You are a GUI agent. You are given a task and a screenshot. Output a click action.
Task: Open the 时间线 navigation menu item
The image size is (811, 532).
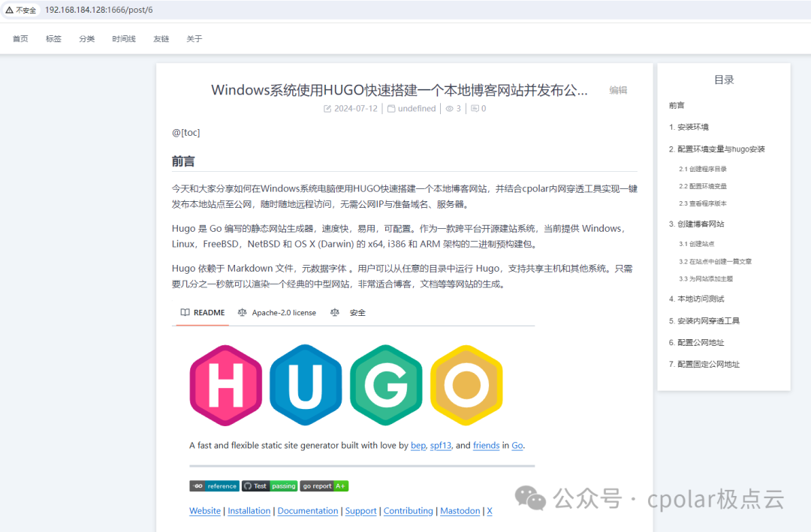[x=124, y=39]
